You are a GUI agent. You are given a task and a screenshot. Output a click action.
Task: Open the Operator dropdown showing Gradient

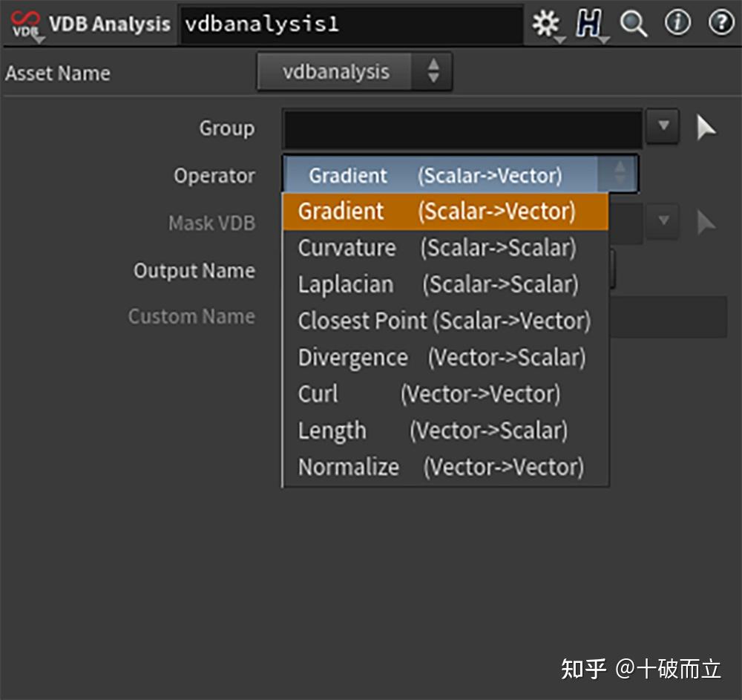pyautogui.click(x=620, y=174)
